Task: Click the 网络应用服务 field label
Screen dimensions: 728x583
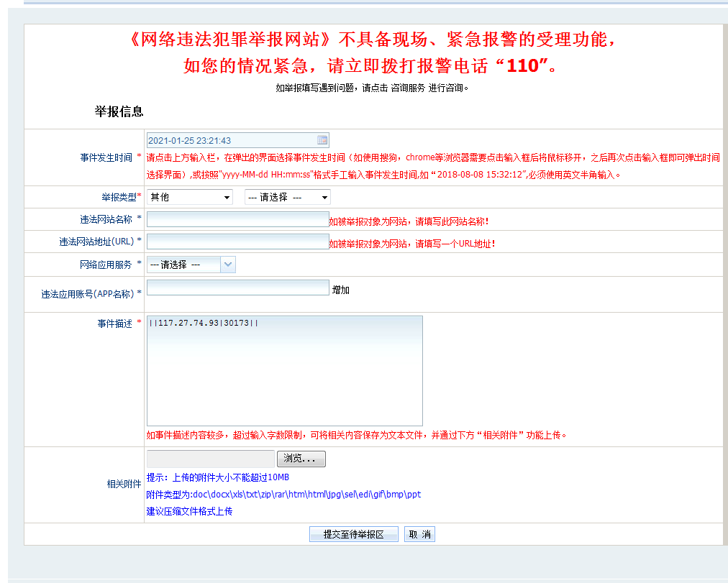Action: [x=106, y=265]
